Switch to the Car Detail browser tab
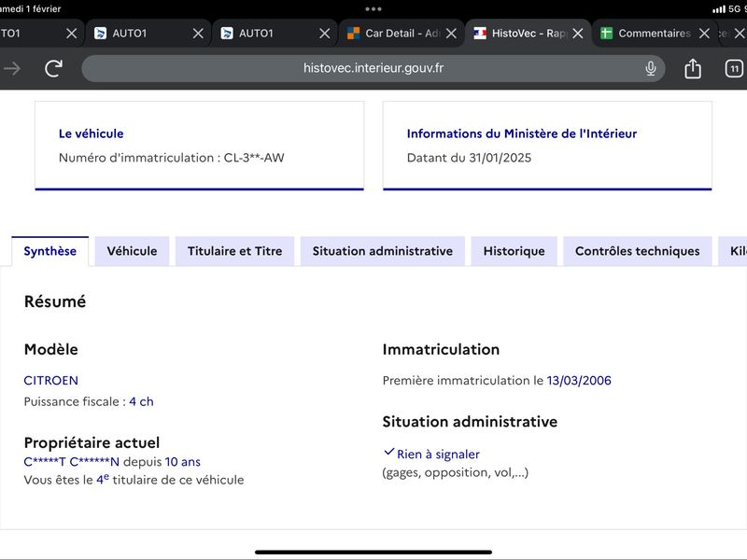 point(402,34)
